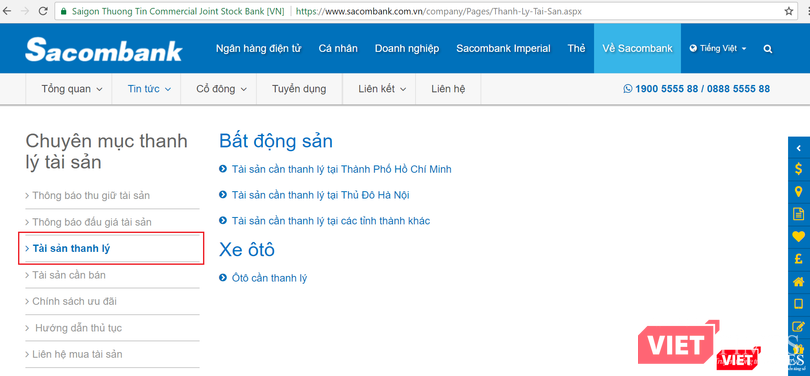Viewport: 810px width, 376px height.
Task: Click the Bất động sản heading
Action: point(276,141)
